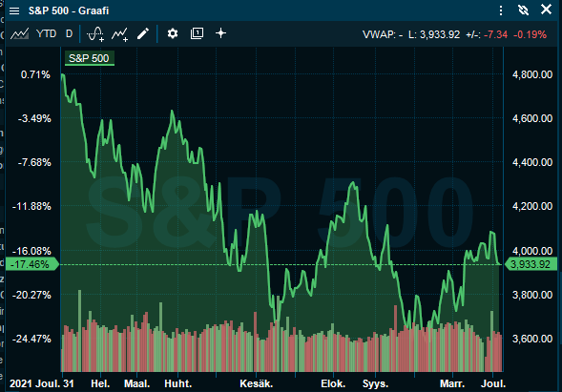562x392 pixels.
Task: Click the Marr. month label on time axis
Action: [452, 383]
